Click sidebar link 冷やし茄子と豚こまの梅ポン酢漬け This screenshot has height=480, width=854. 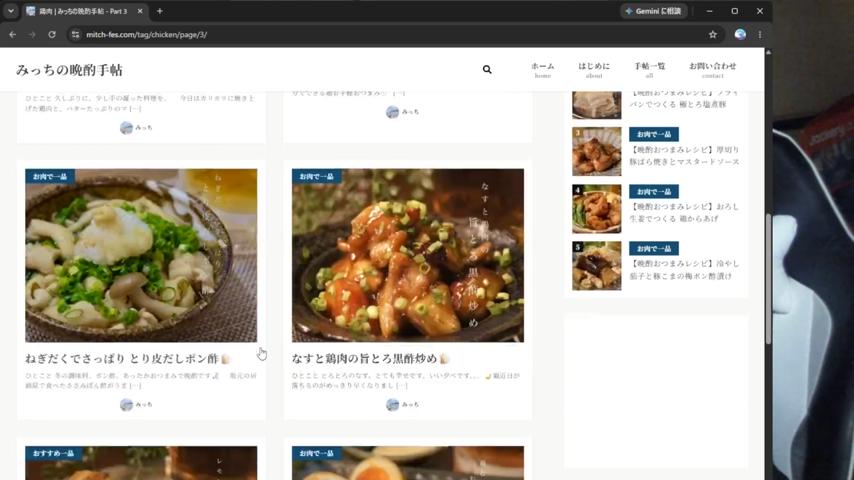[x=685, y=270]
